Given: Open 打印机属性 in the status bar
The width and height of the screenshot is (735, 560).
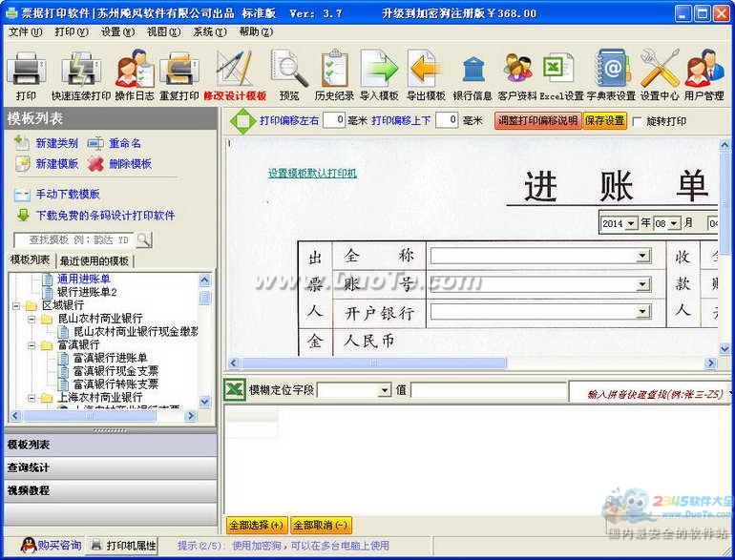Looking at the screenshot, I should point(123,545).
